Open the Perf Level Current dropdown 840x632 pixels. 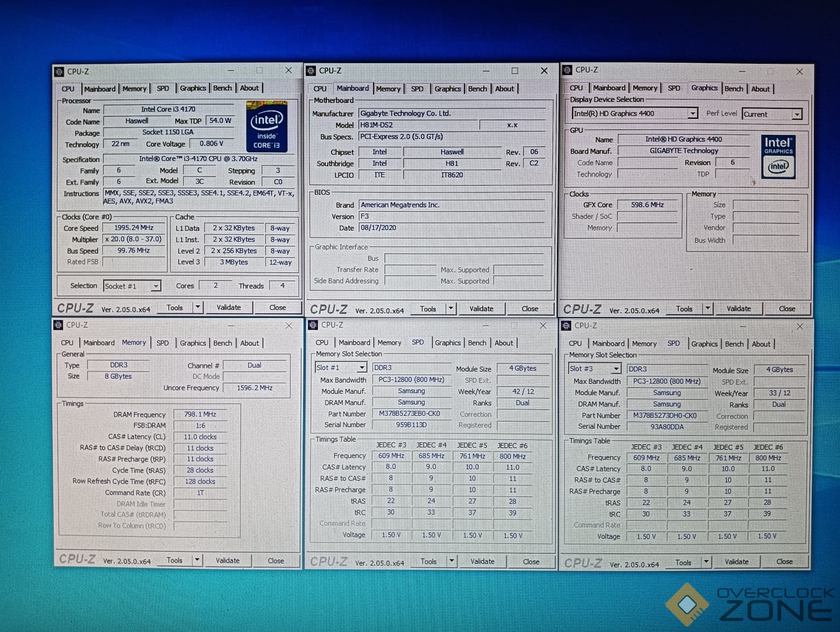point(797,114)
